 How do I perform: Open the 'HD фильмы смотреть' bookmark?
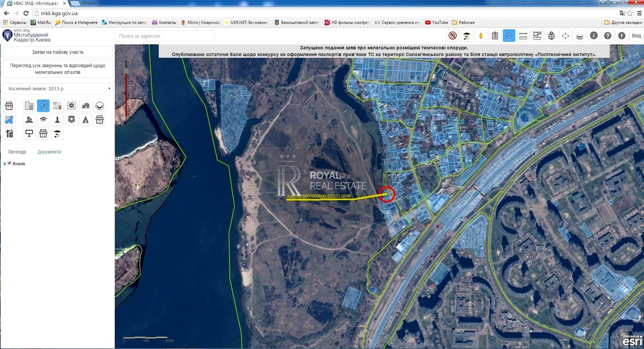click(x=347, y=23)
